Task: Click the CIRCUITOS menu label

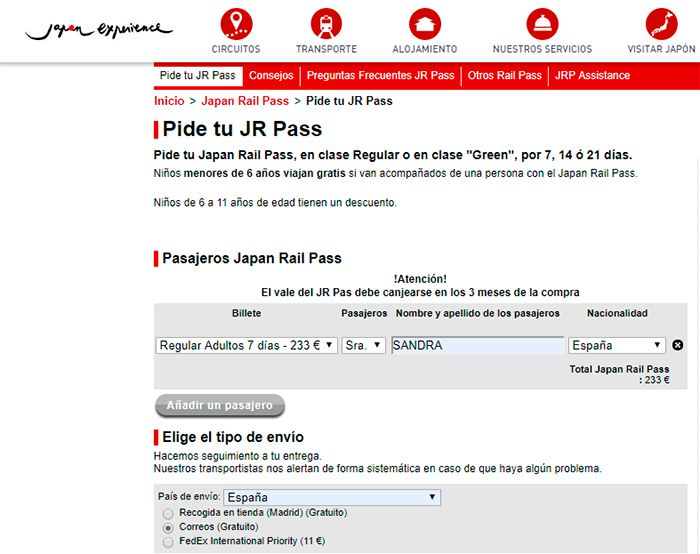Action: click(236, 49)
